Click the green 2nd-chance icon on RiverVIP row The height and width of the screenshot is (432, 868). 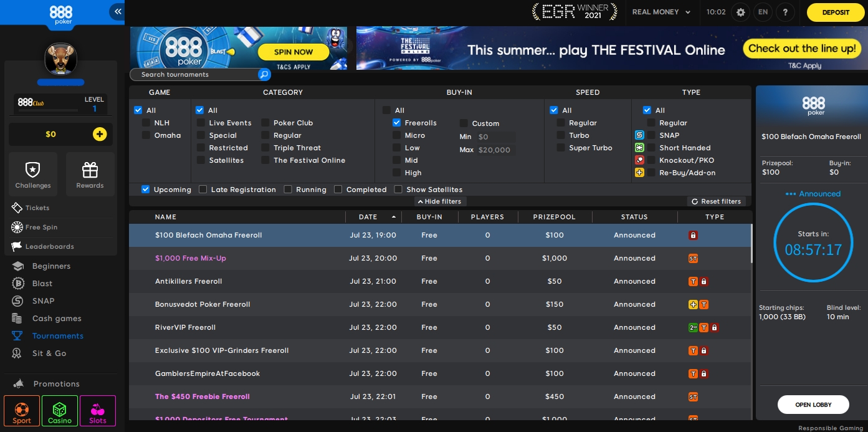(693, 328)
